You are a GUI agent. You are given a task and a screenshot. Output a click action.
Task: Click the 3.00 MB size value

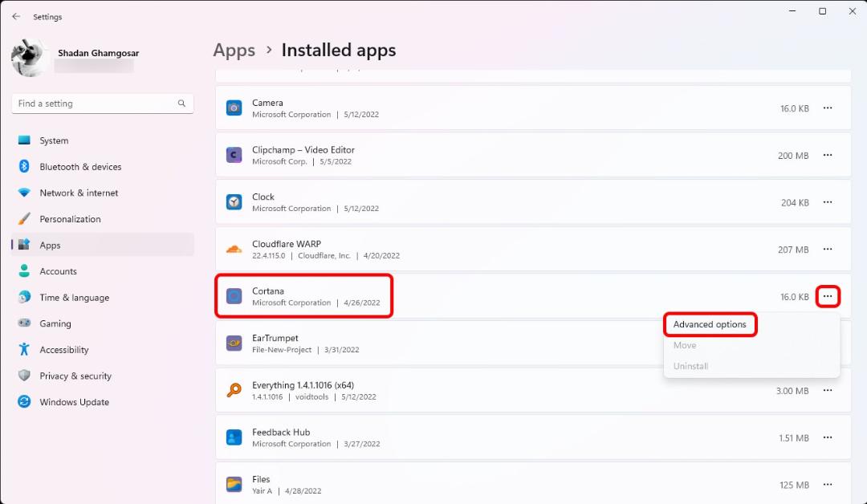[x=792, y=391]
